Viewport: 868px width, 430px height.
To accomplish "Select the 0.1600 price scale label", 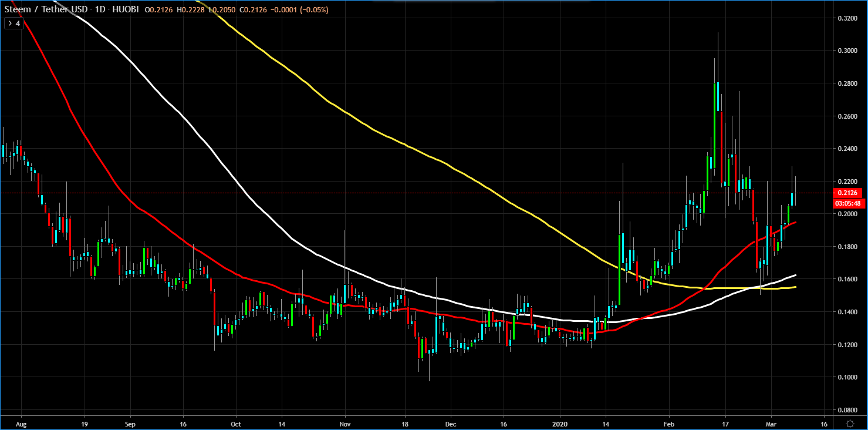I will pyautogui.click(x=849, y=279).
